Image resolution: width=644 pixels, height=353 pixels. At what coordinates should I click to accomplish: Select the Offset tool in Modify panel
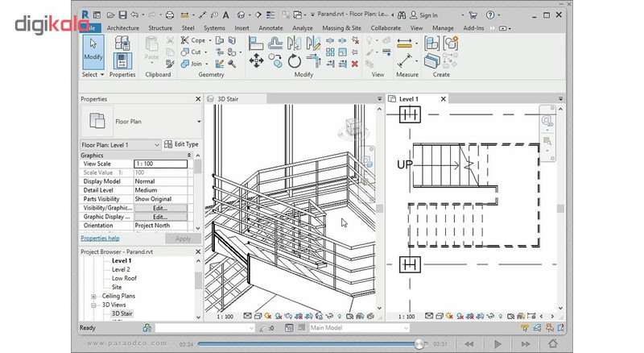pos(275,43)
